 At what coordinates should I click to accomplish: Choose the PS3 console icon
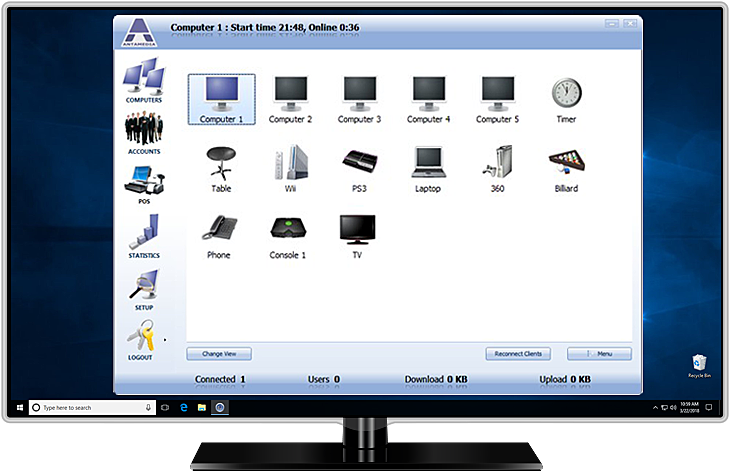359,162
